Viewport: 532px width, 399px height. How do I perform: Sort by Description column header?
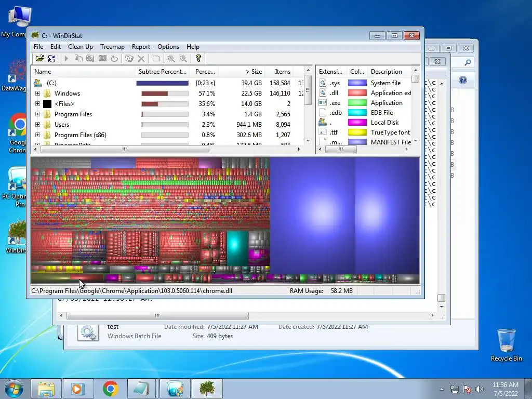(390, 72)
